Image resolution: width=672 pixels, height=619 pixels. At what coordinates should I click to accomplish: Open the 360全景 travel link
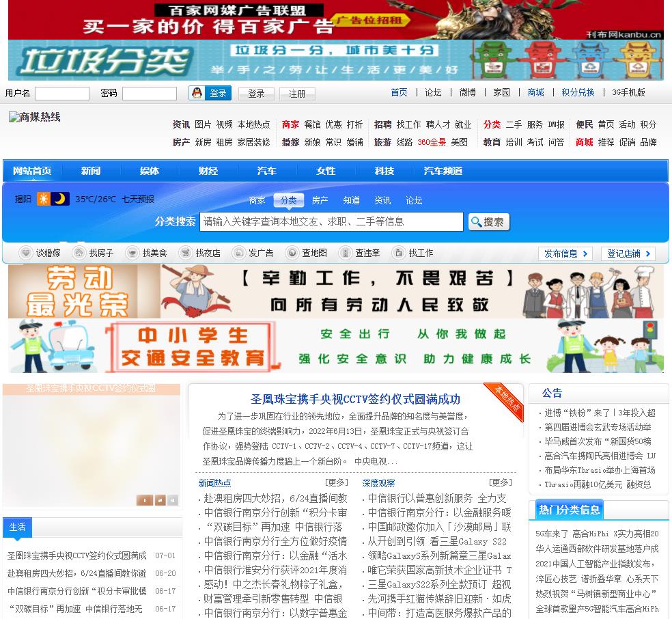[x=432, y=142]
